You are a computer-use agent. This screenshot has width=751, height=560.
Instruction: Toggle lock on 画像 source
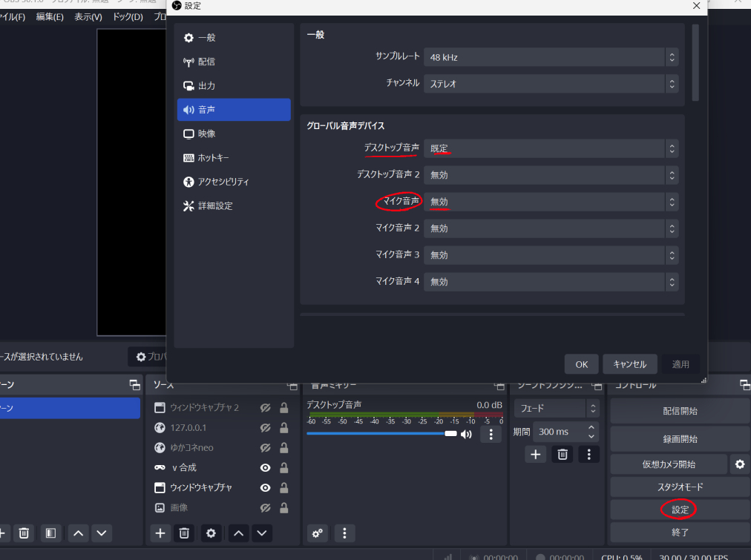click(284, 508)
